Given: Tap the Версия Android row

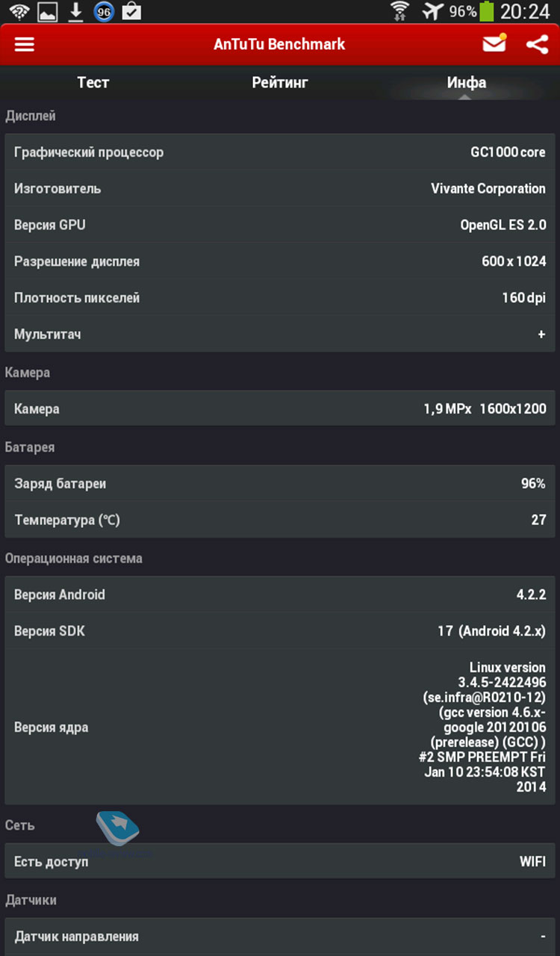Looking at the screenshot, I should [280, 595].
